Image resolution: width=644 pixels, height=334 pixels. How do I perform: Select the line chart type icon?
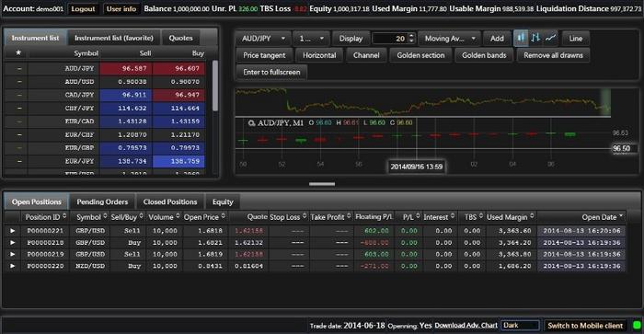550,39
